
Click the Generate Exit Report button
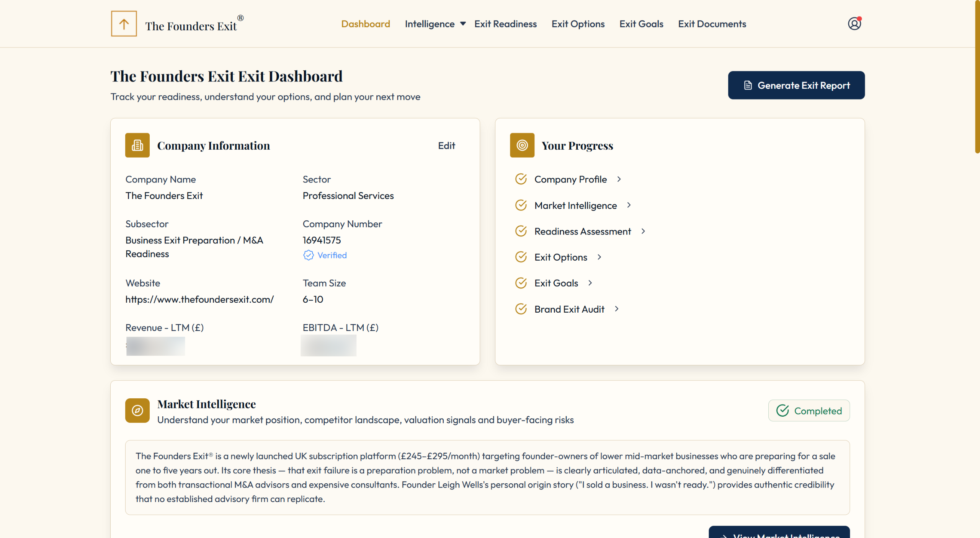796,85
